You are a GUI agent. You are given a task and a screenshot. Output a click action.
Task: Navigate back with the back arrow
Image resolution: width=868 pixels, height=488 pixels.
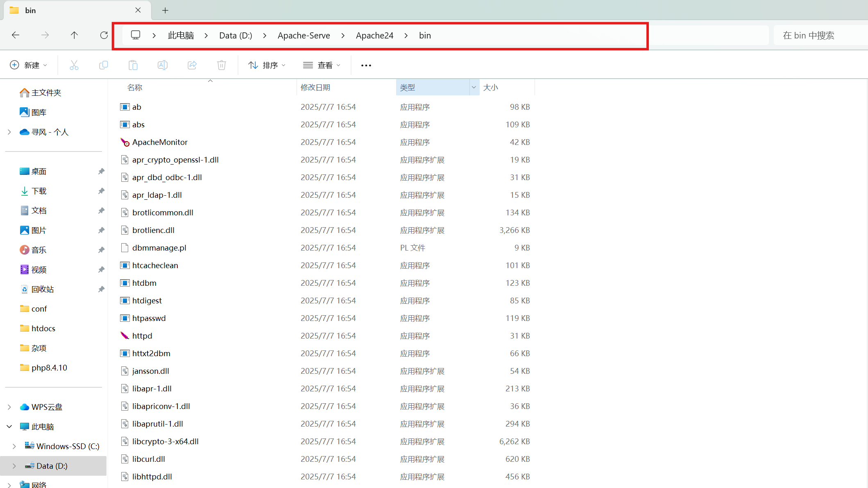coord(16,35)
